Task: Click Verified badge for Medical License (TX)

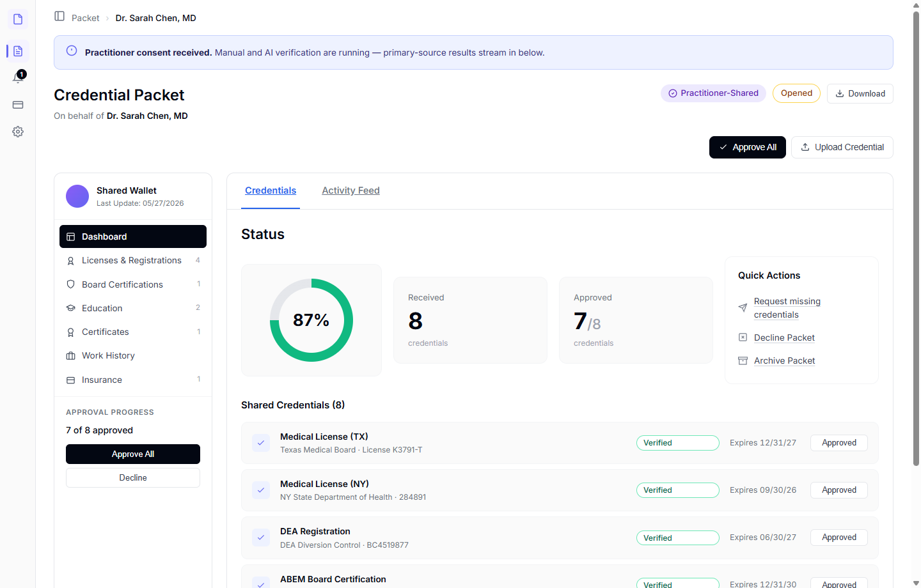Action: tap(677, 443)
